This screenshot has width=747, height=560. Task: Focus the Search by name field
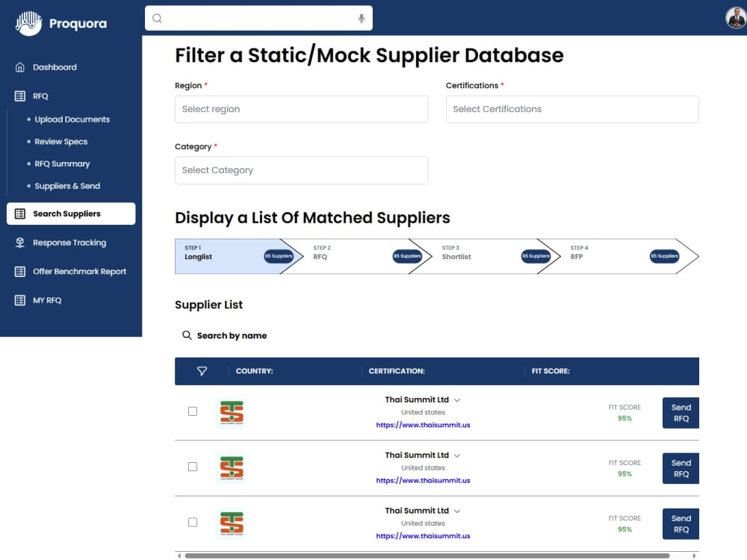(232, 336)
